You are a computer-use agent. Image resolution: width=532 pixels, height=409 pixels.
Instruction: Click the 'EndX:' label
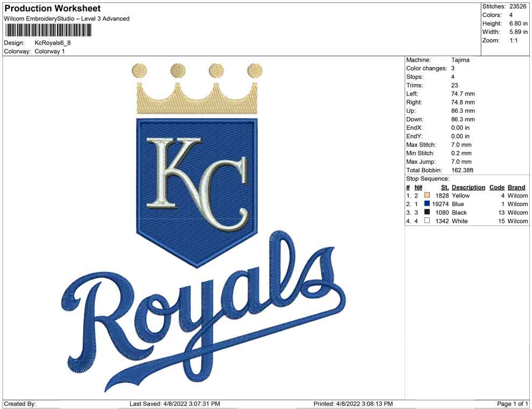tap(413, 128)
